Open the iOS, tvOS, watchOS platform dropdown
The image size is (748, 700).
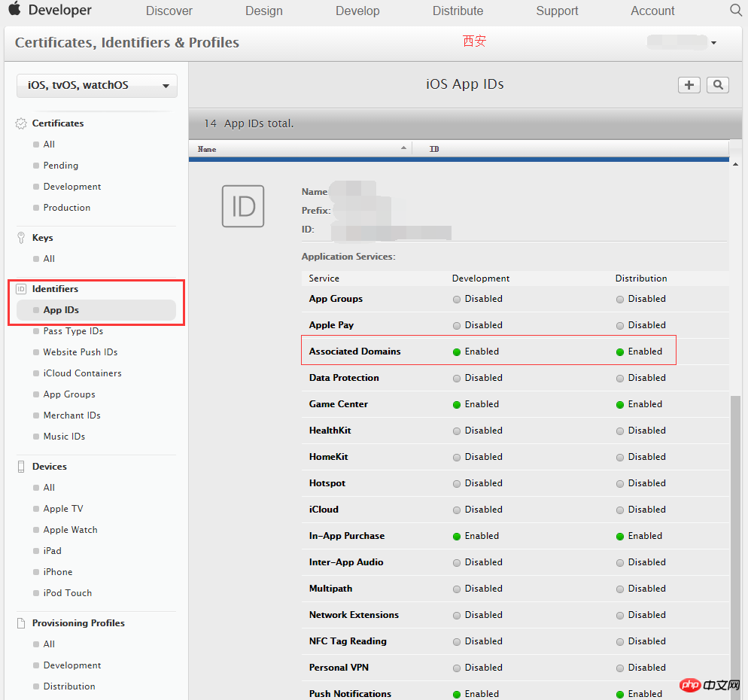97,85
